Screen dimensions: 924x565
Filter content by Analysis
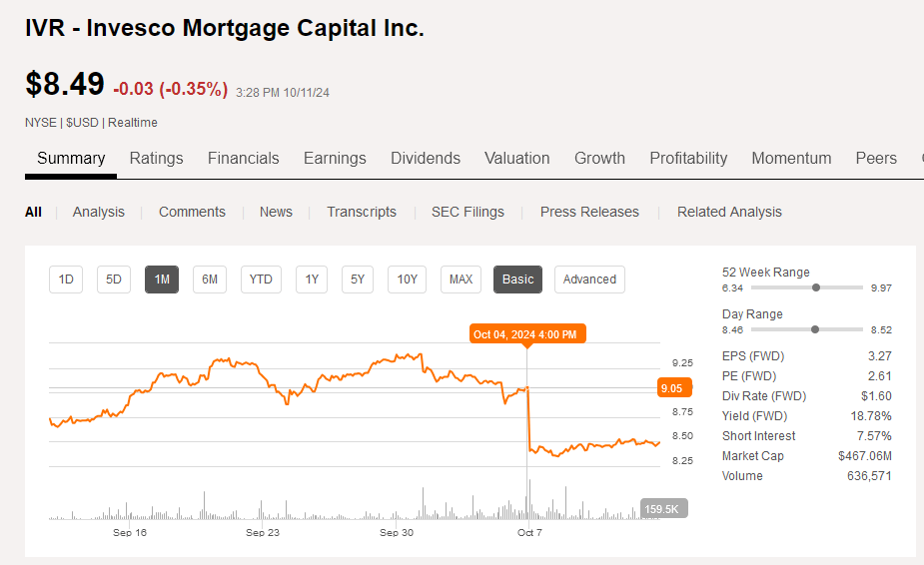coord(99,212)
